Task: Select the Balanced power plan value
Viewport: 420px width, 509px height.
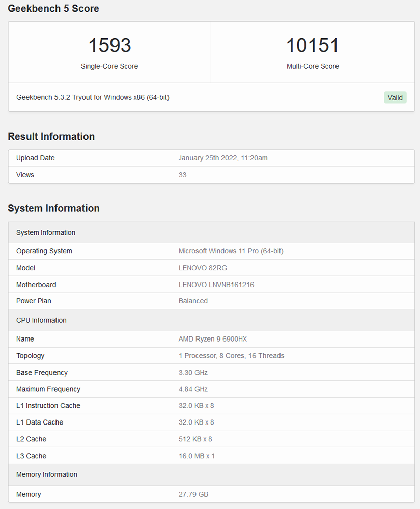Action: coord(193,301)
